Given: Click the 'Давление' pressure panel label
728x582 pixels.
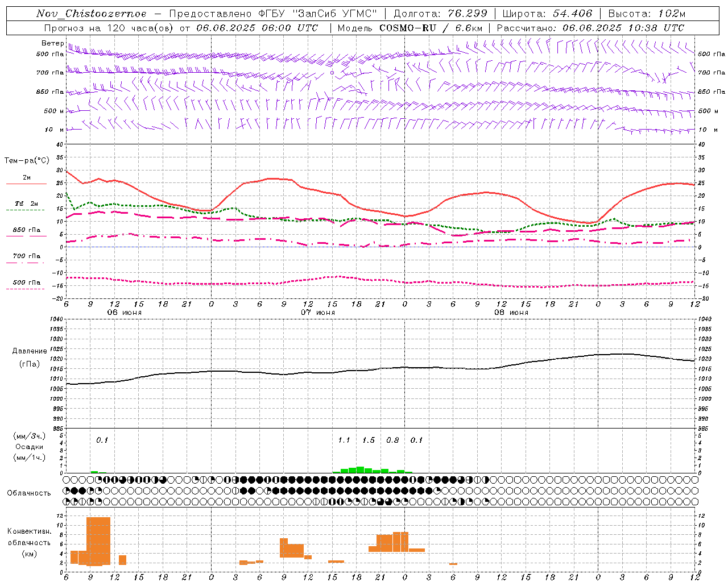Looking at the screenshot, I should (x=30, y=351).
